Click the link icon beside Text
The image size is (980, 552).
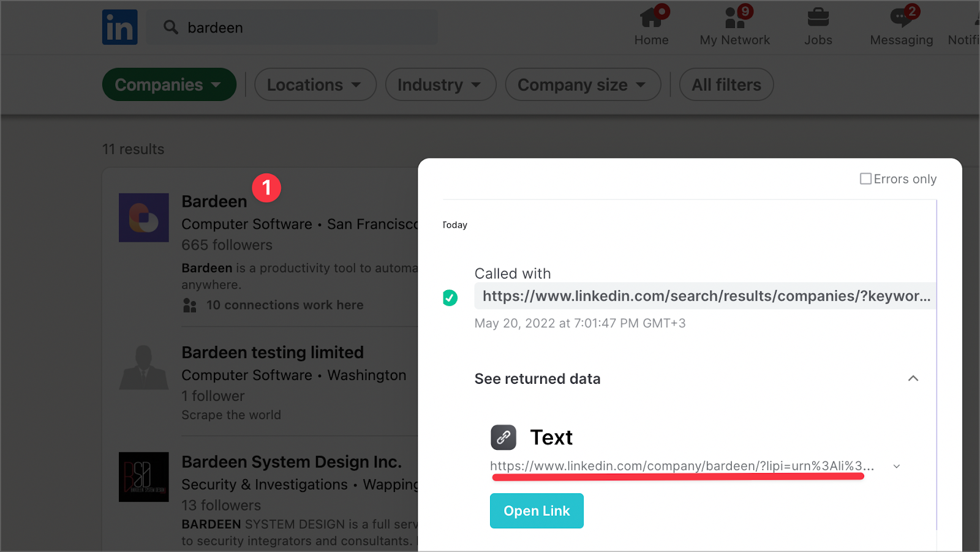503,438
